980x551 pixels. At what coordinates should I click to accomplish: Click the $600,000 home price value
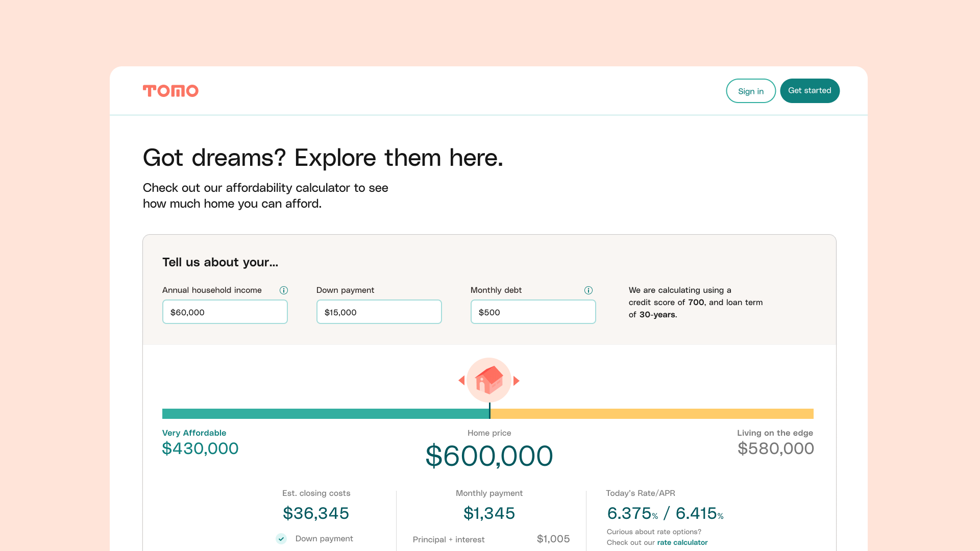pyautogui.click(x=489, y=456)
